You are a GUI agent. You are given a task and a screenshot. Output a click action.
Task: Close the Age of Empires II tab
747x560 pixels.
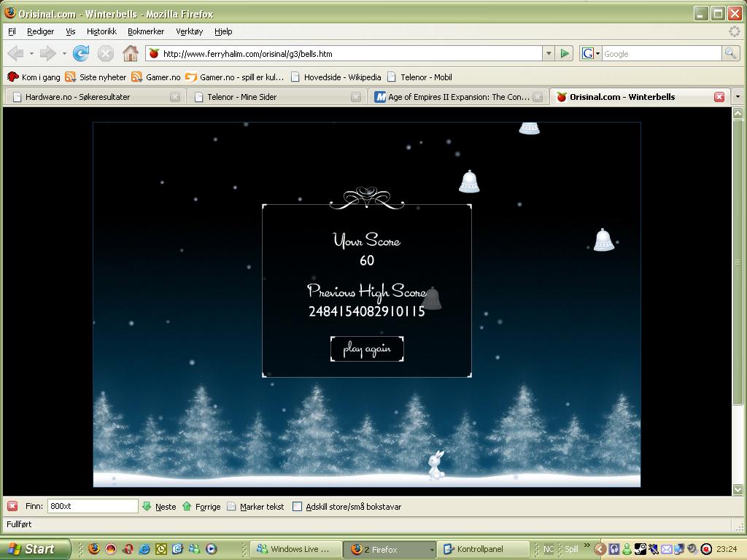(x=538, y=97)
